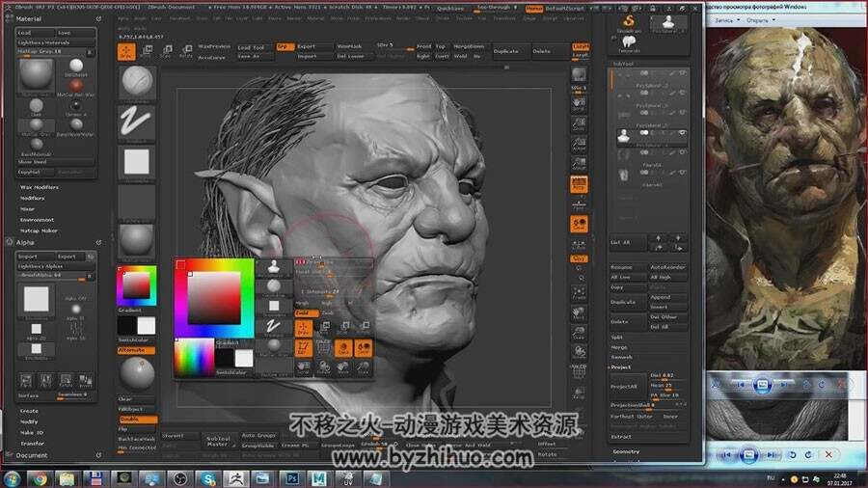Expand the Mixer section
This screenshot has height=488, width=868.
point(27,209)
